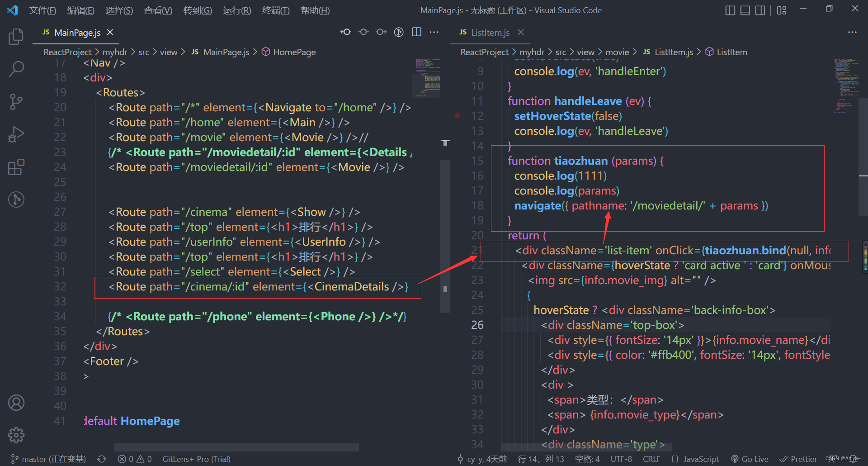Open the Source Control view
The width and height of the screenshot is (868, 466).
click(16, 102)
